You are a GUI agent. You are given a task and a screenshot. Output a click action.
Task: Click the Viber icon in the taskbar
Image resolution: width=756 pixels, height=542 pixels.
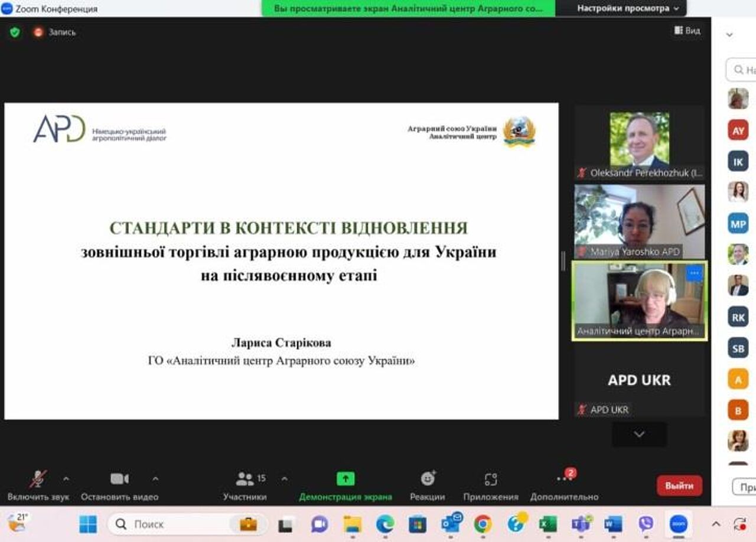click(x=646, y=524)
